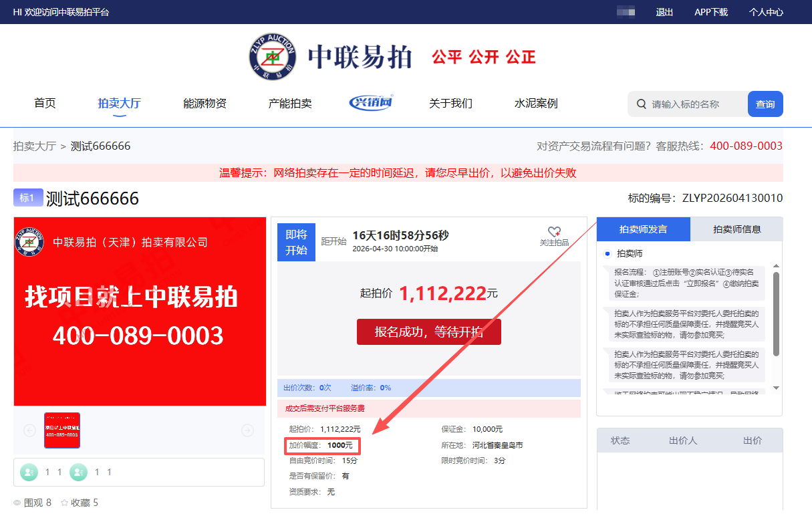Click 成交后需支付平台服务费 notice
This screenshot has height=522, width=812.
point(325,408)
